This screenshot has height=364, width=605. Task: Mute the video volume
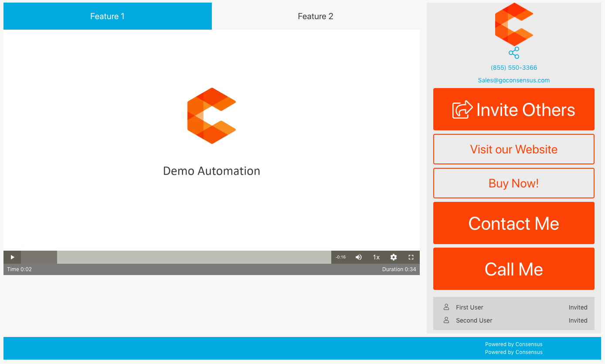tap(358, 257)
